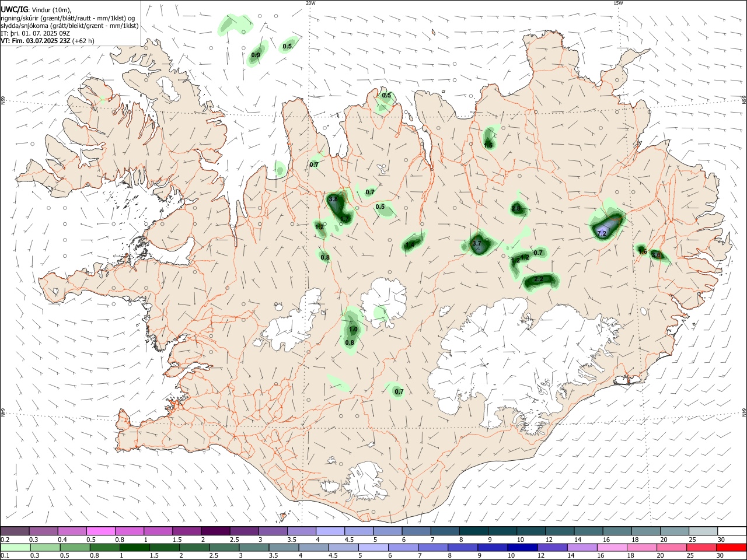Screen dimensions: 747x560
Task: Click the 0.1 label in the rain legend
Action: pos(5,555)
